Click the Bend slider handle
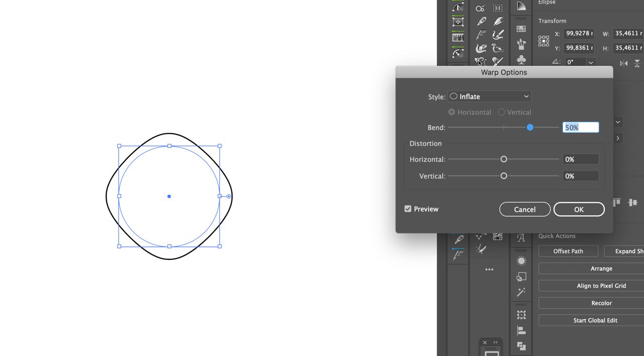Image resolution: width=644 pixels, height=356 pixels. coord(530,128)
